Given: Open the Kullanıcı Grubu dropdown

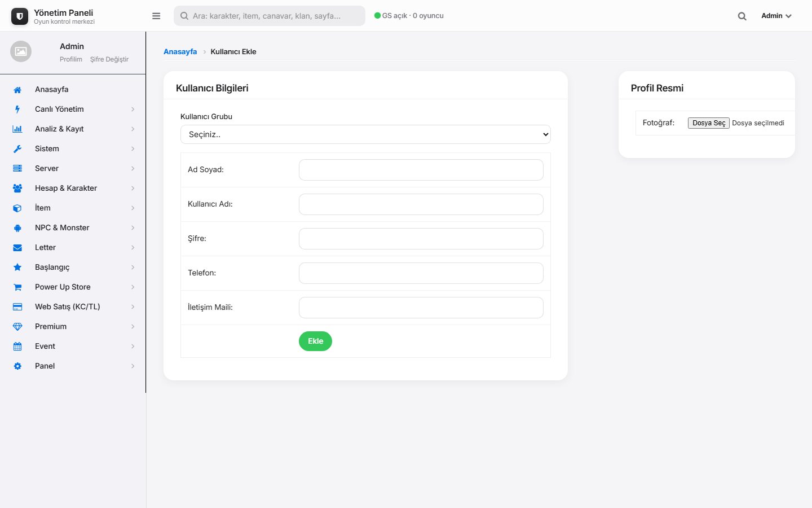Looking at the screenshot, I should pyautogui.click(x=365, y=134).
